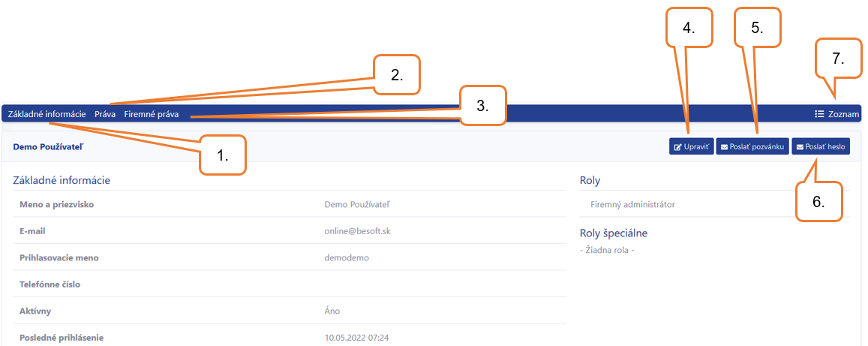Select the callout box numbered 4

689,26
